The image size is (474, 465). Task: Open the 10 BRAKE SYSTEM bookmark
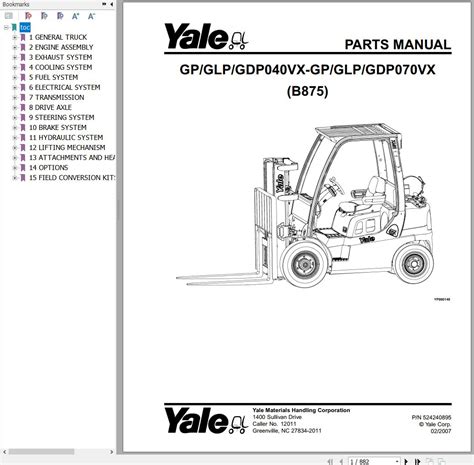(x=58, y=127)
